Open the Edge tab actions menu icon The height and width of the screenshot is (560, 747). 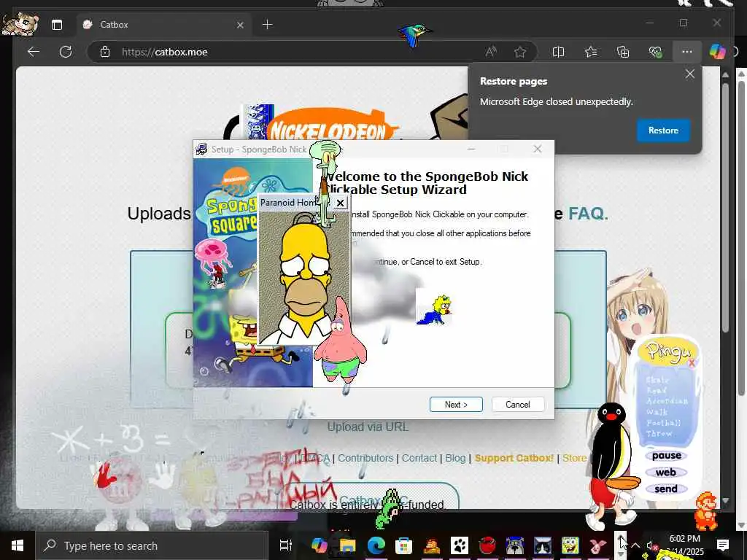point(57,25)
